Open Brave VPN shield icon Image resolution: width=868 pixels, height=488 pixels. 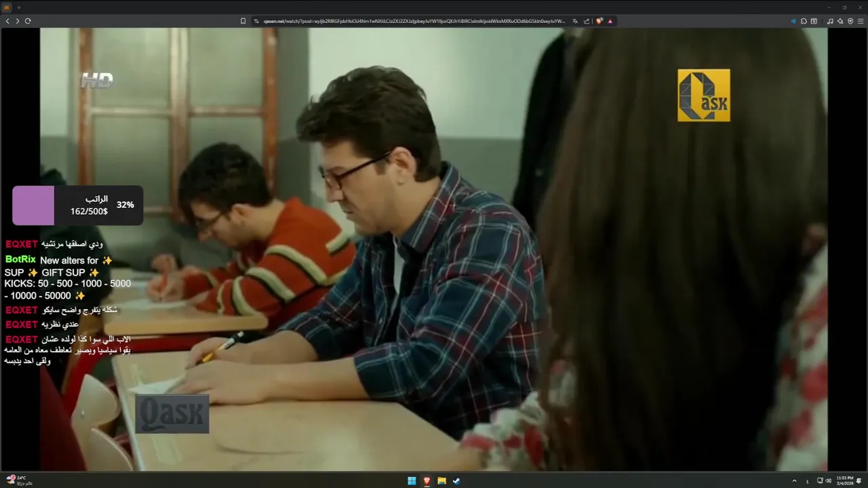(x=850, y=21)
